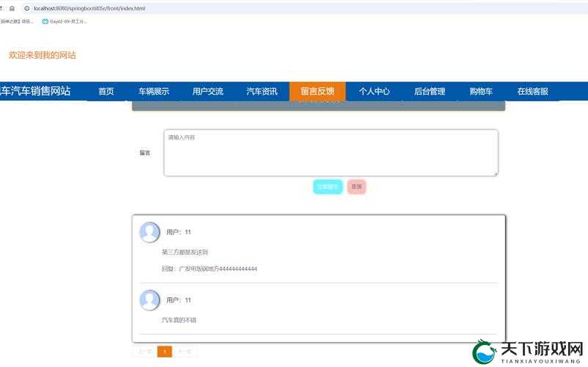Image resolution: width=588 pixels, height=367 pixels.
Task: Go to the 首页 nav item
Action: (x=106, y=91)
